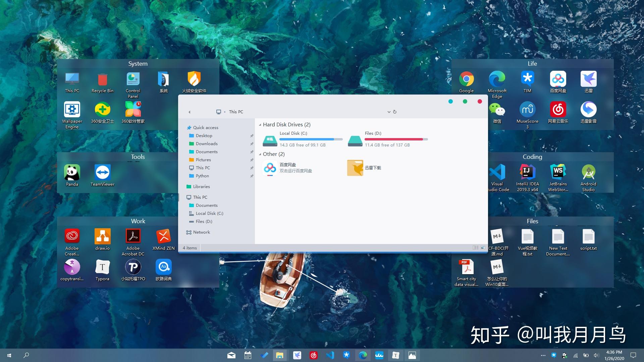Click the Refresh button next to address bar

tap(395, 112)
